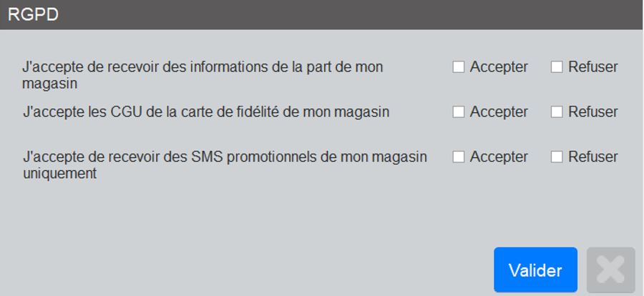Tick Accepter checkbox for receiving store information
644x296 pixels.
click(459, 67)
